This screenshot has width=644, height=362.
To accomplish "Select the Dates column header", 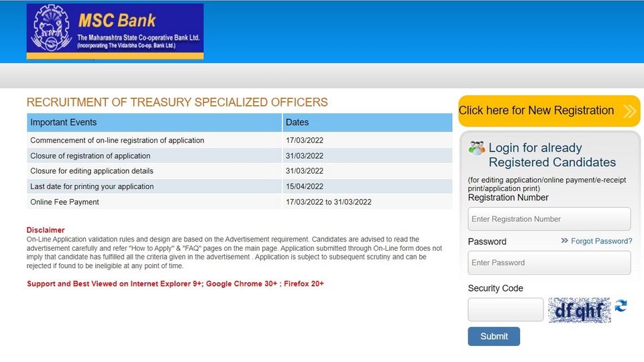I will (368, 122).
